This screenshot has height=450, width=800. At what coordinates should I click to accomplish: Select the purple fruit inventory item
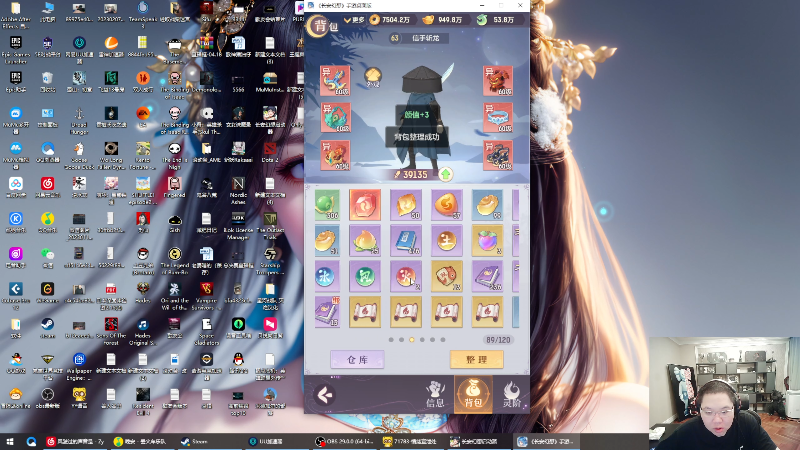487,240
